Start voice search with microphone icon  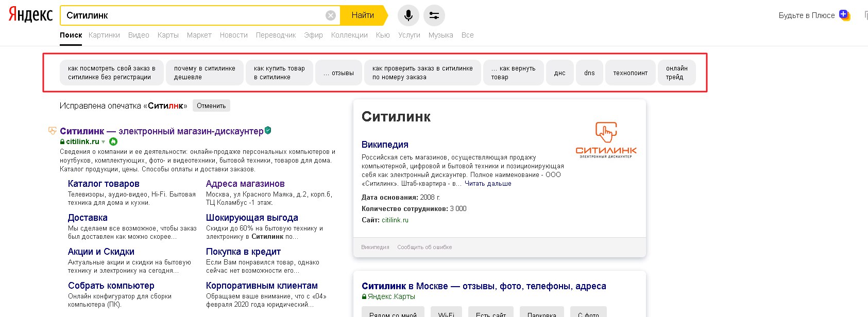(x=408, y=15)
